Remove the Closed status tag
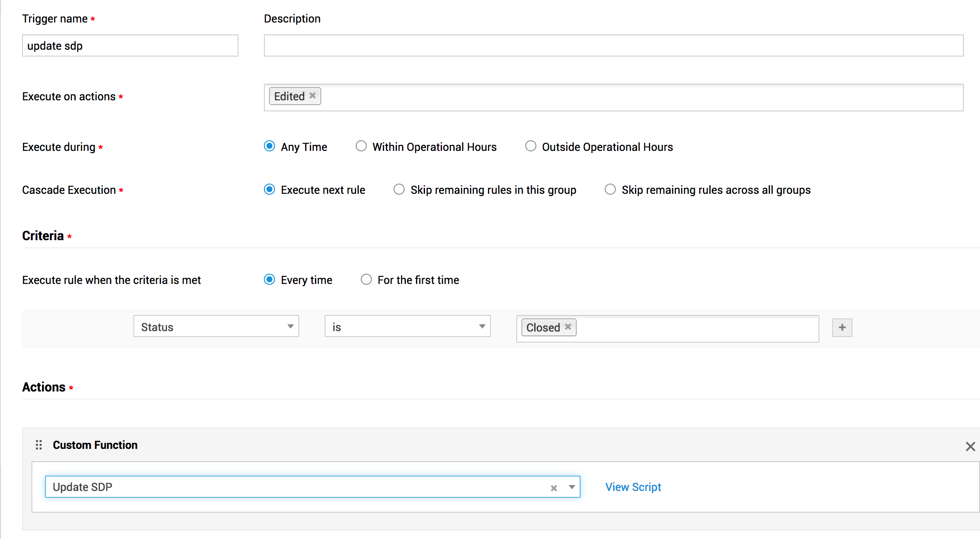This screenshot has width=980, height=539. click(x=568, y=327)
